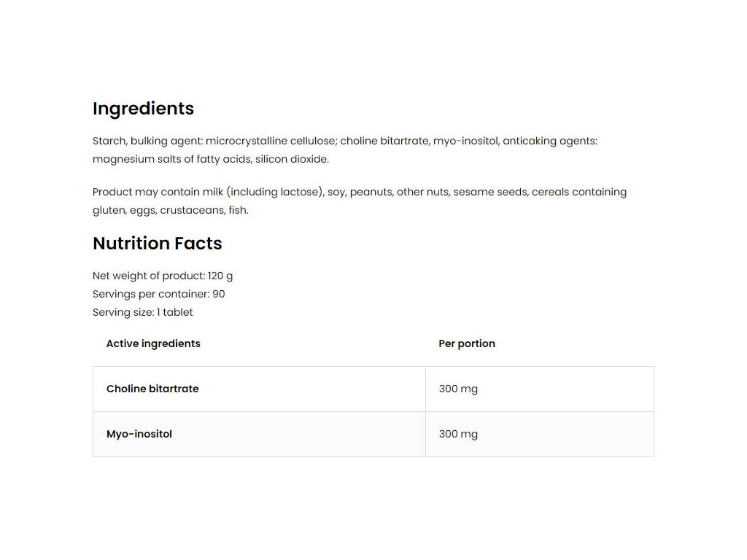This screenshot has height=560, width=747.
Task: Click the "Serving size: 1 tablet" line
Action: [143, 312]
